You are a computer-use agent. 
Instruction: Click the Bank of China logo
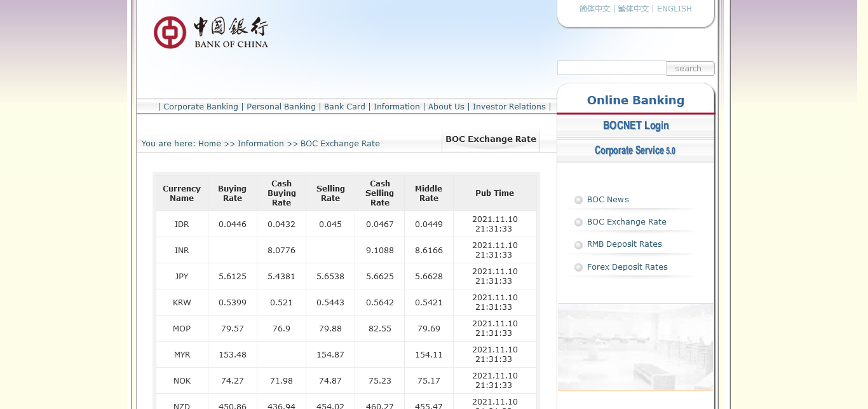point(210,32)
